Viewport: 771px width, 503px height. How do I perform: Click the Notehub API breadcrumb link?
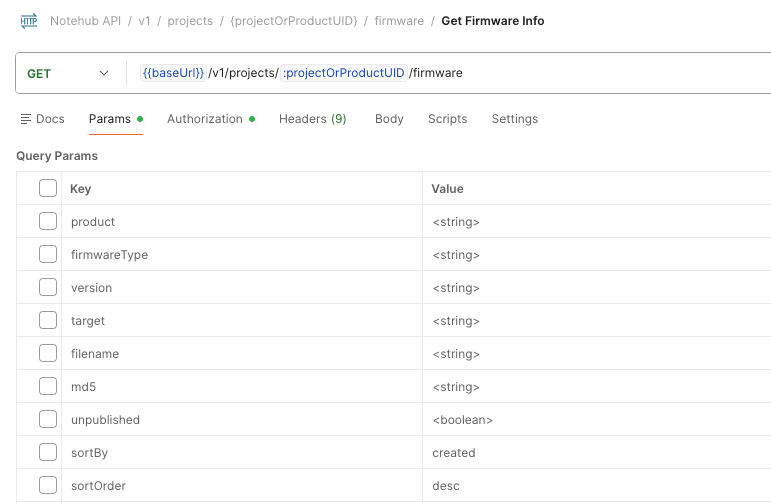[x=86, y=21]
